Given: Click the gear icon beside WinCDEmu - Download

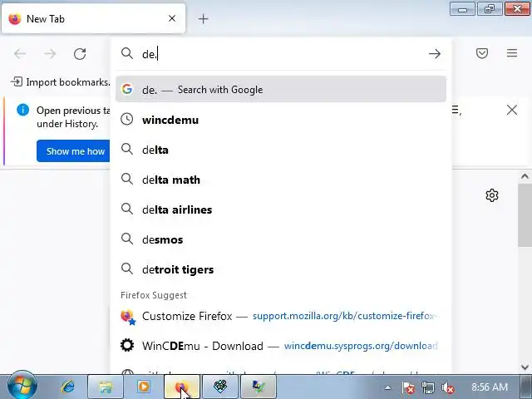Looking at the screenshot, I should tap(127, 346).
